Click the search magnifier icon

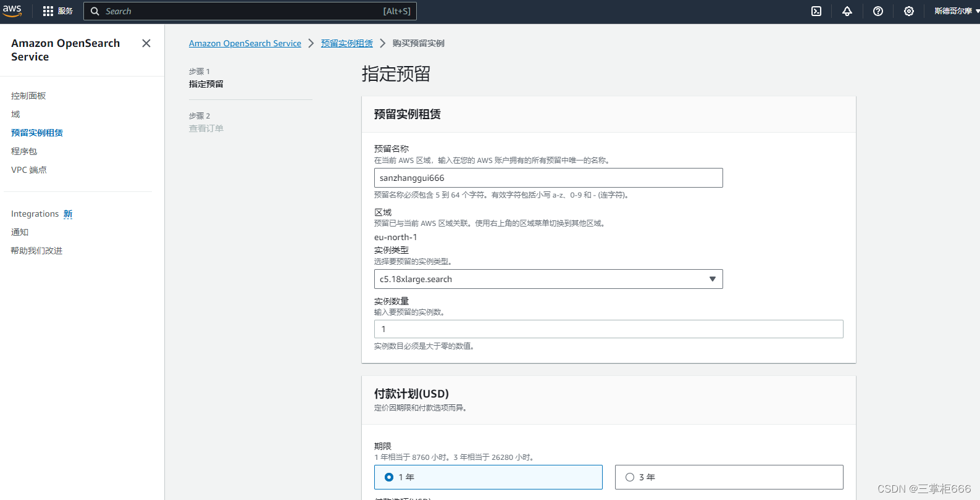95,11
